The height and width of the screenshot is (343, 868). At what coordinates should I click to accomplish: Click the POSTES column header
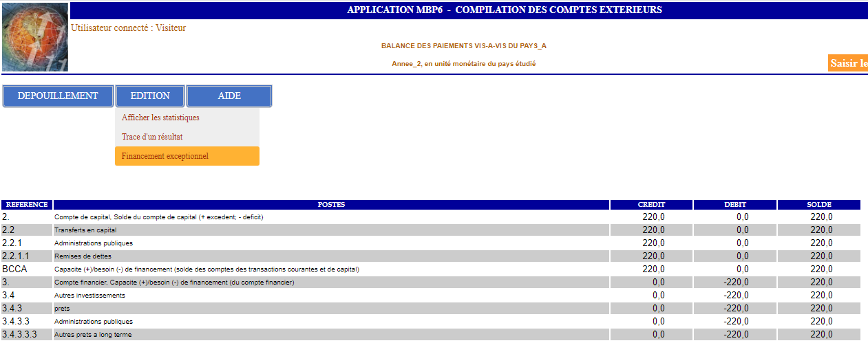pyautogui.click(x=331, y=205)
